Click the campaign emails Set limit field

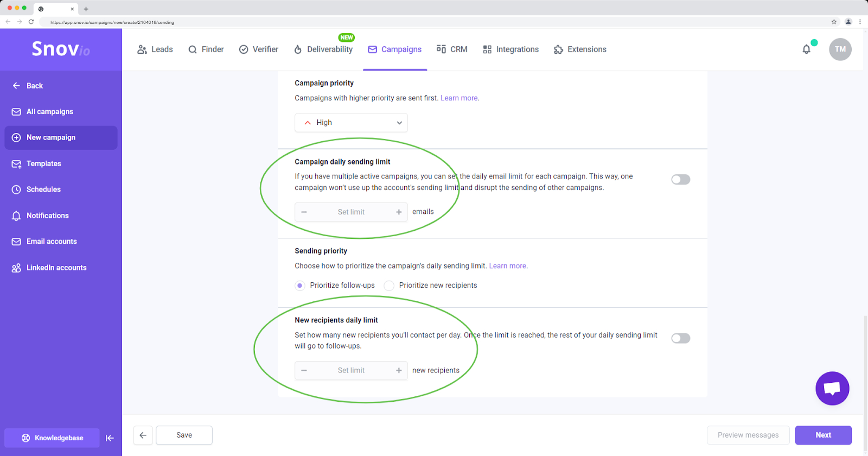[x=351, y=212]
